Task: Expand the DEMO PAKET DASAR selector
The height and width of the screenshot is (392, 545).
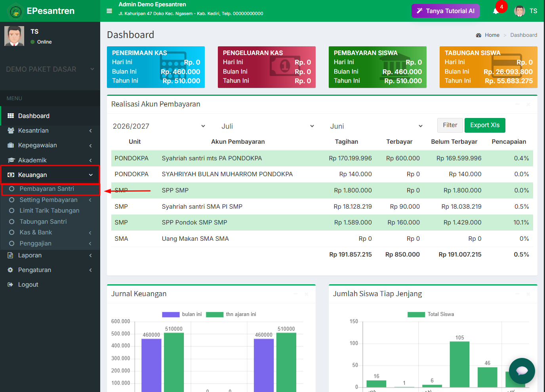Action: point(50,69)
